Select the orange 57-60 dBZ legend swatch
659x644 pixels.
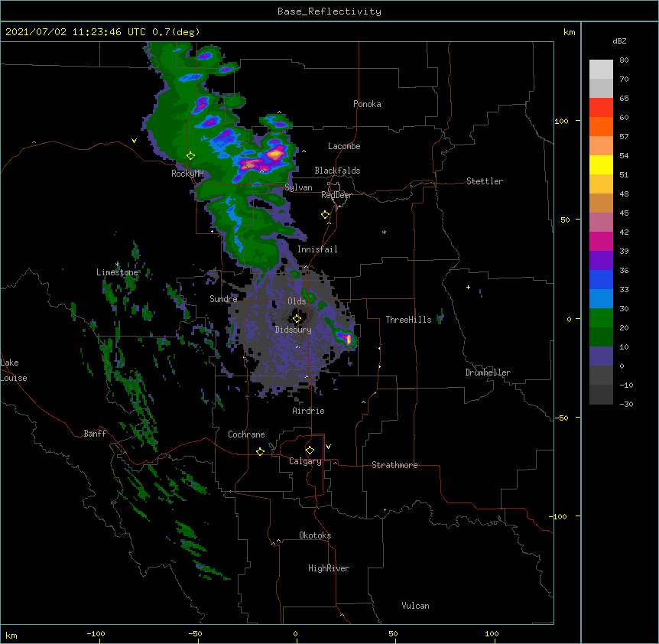click(601, 126)
